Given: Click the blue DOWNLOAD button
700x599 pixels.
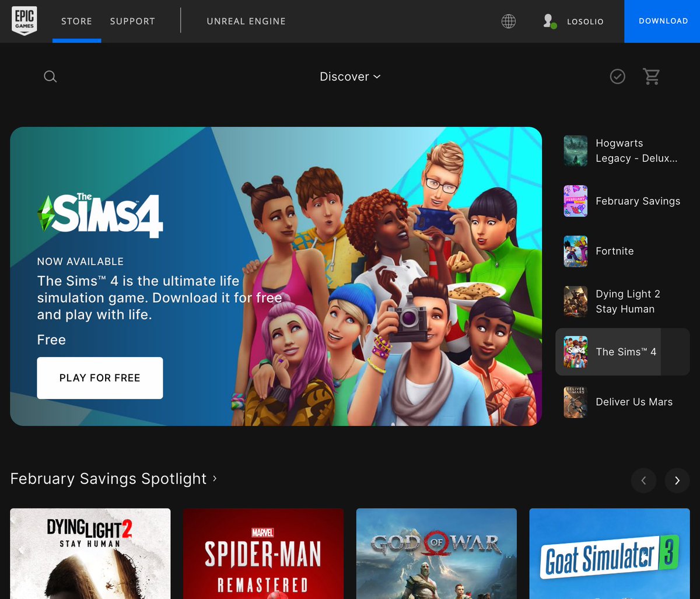Looking at the screenshot, I should click(x=662, y=21).
